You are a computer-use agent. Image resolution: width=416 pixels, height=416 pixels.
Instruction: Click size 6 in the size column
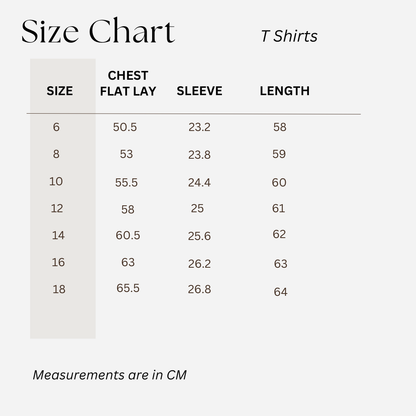(x=56, y=127)
